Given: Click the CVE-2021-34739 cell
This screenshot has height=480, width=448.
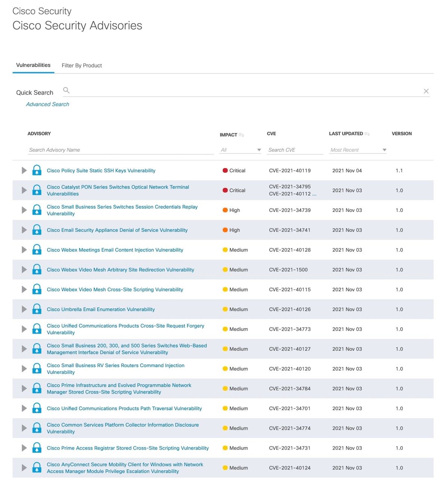Looking at the screenshot, I should click(x=290, y=210).
